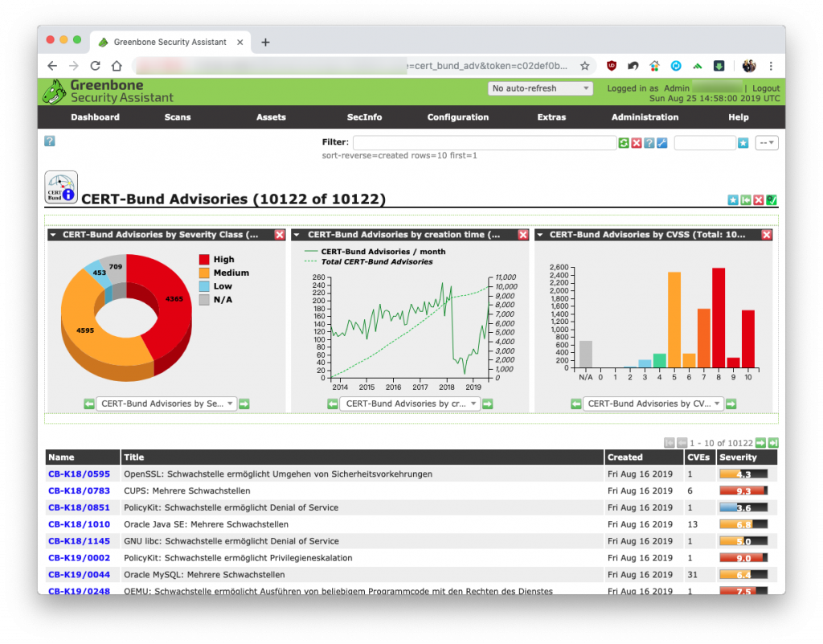Remove dashboard with header red X icon

(x=759, y=200)
